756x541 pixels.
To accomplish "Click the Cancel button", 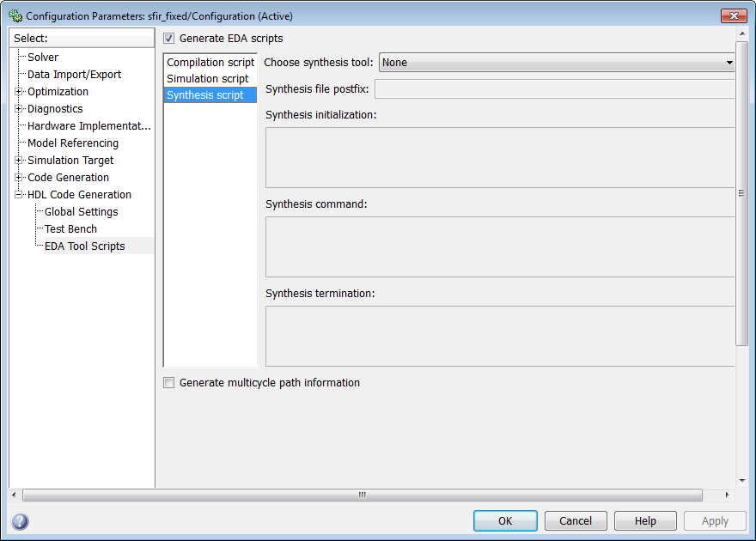I will coord(576,520).
